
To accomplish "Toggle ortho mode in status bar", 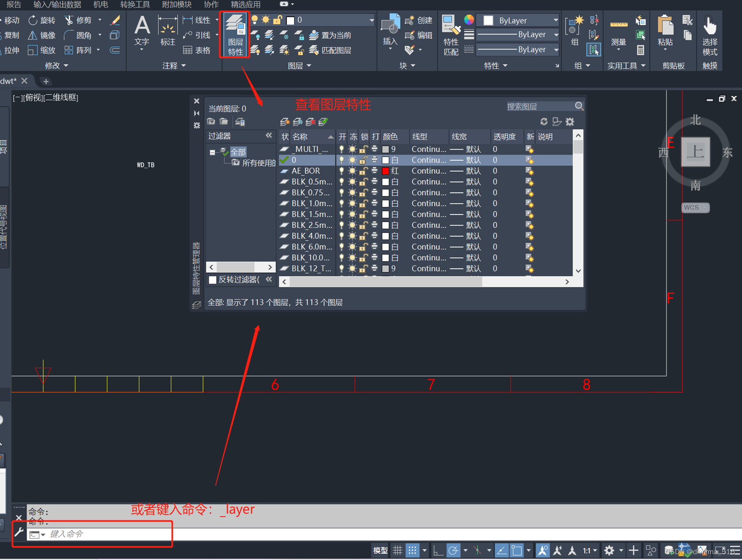I will click(438, 550).
